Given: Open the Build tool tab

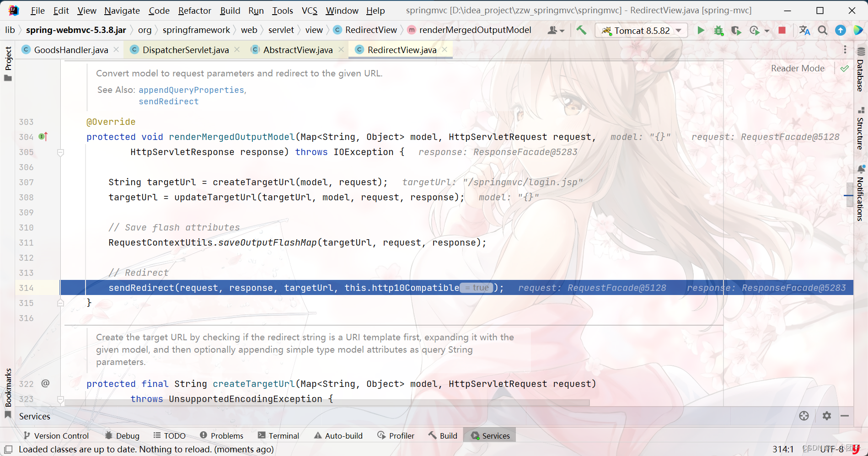Looking at the screenshot, I should click(x=443, y=435).
